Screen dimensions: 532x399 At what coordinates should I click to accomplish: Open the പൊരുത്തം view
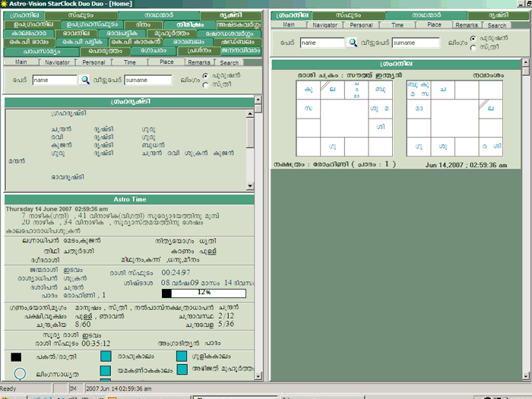105,51
